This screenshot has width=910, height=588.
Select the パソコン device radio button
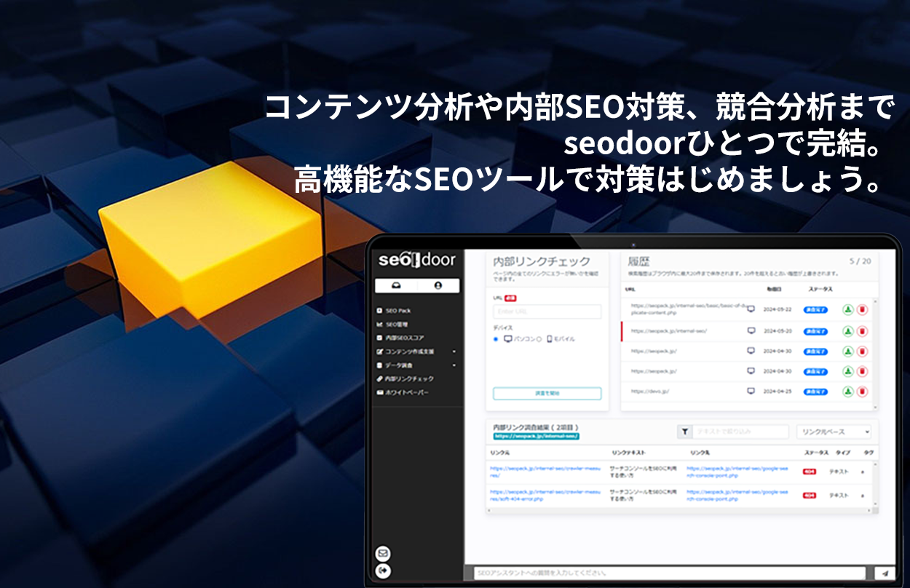point(496,339)
